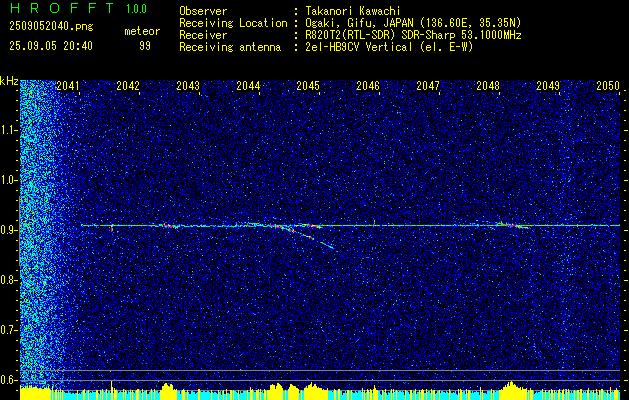Viewport: 629px width, 400px height.
Task: Click the 2048 time marker
Action: click(x=488, y=85)
